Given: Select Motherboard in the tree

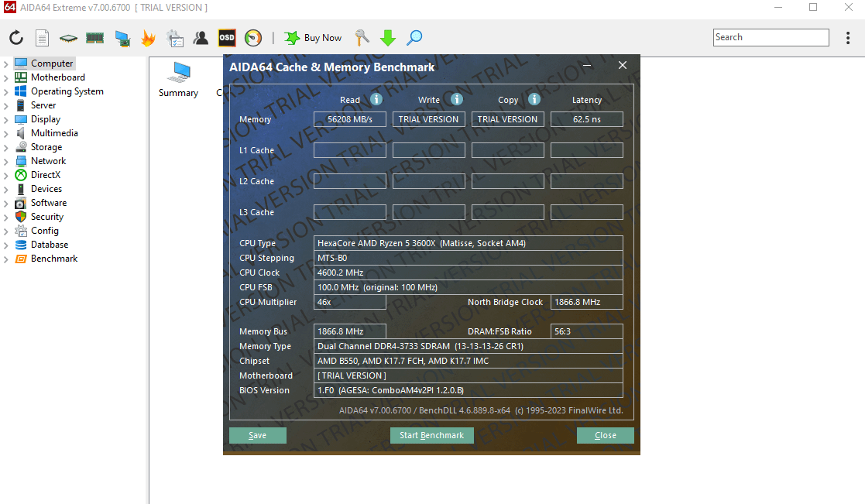Looking at the screenshot, I should [58, 77].
